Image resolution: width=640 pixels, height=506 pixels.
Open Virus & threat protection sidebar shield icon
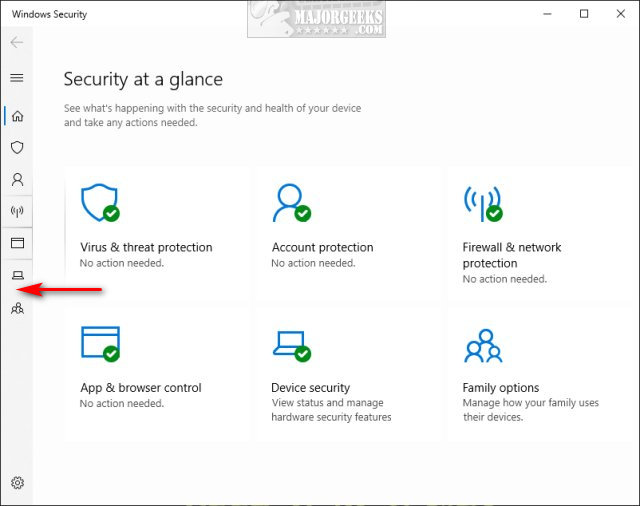(17, 148)
